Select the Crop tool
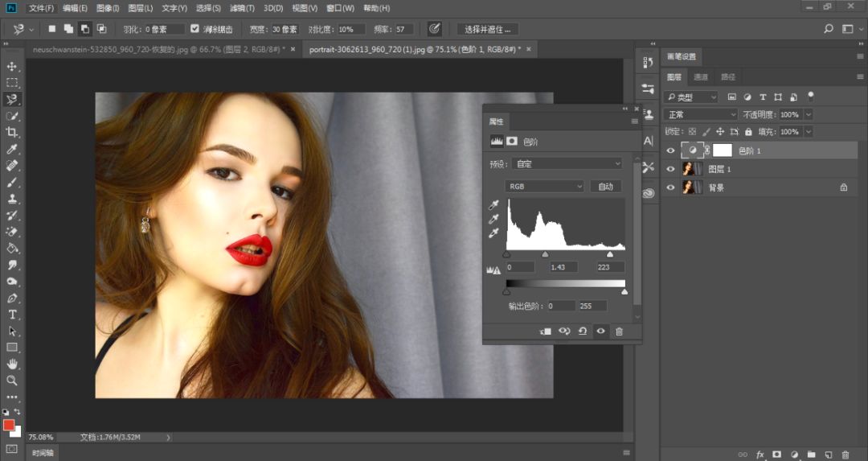 pyautogui.click(x=12, y=133)
